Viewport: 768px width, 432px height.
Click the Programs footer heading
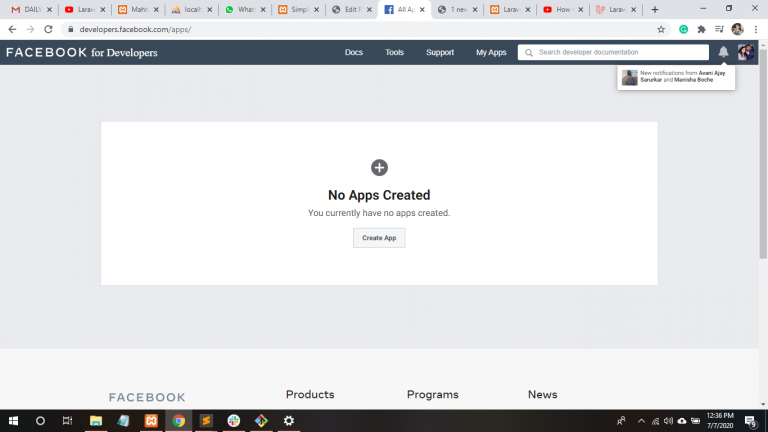tap(432, 394)
